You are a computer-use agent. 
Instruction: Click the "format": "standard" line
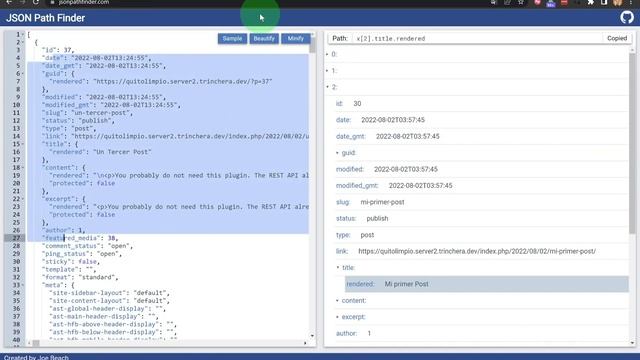80,277
